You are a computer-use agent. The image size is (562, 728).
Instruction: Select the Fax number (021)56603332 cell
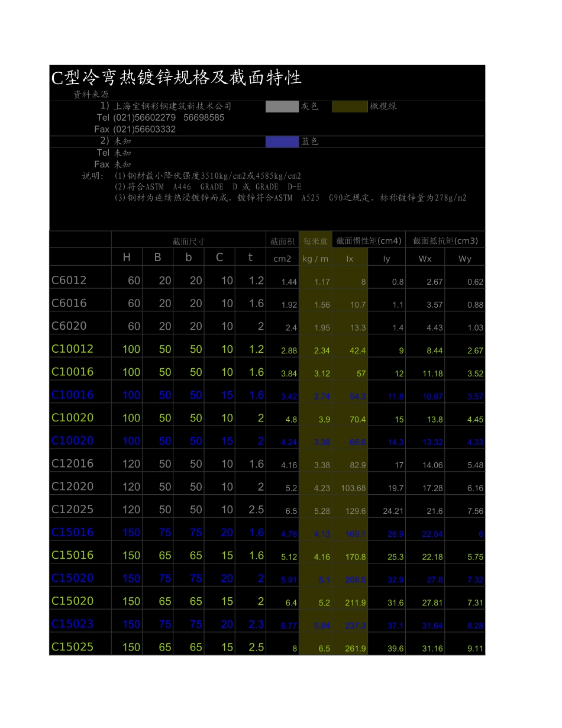(144, 129)
